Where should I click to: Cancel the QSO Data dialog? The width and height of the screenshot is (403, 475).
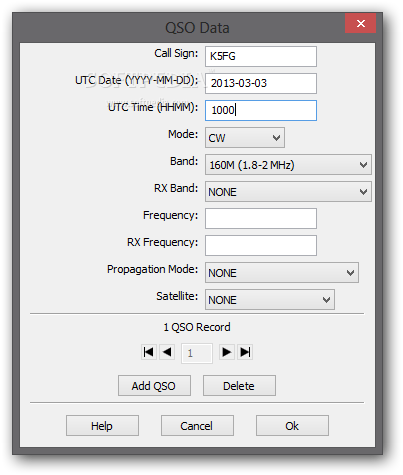pyautogui.click(x=197, y=426)
